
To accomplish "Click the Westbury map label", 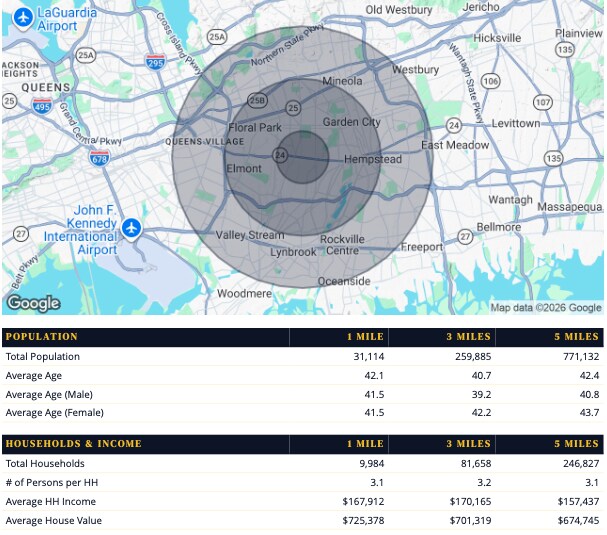I will coord(415,70).
